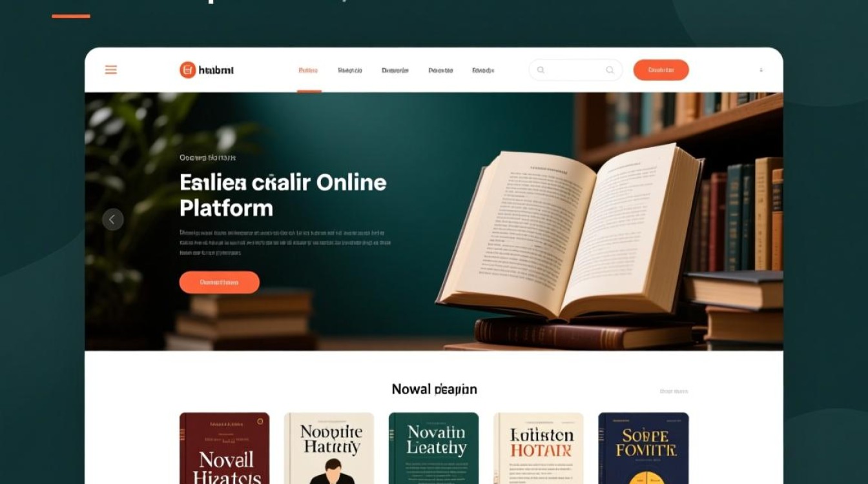
Task: Open the dark red "Novall" book cover
Action: [x=224, y=449]
